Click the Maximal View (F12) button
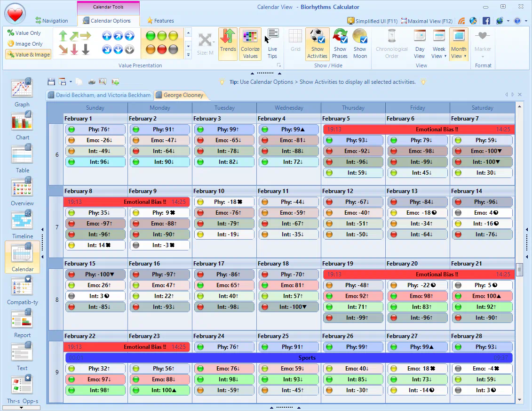The image size is (532, 411). [426, 21]
